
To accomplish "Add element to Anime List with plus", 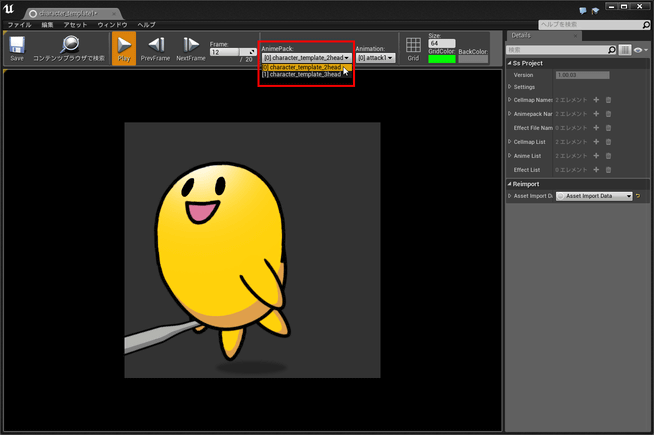I will (x=596, y=156).
